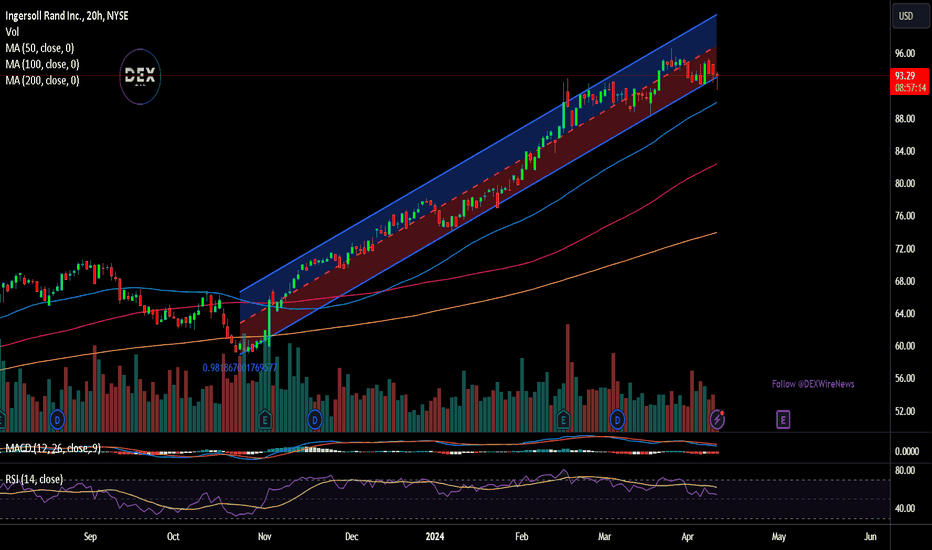Click the Feb label on time axis

point(521,536)
